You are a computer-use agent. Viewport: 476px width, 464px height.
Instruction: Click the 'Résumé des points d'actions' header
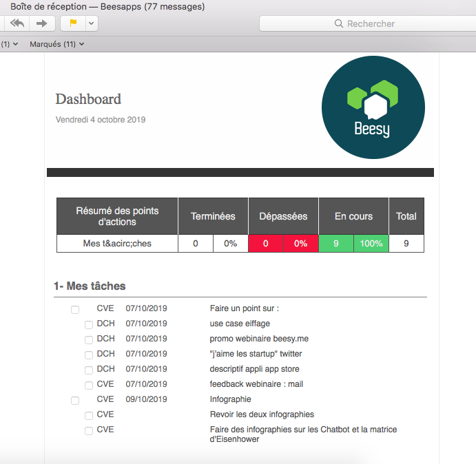(117, 216)
